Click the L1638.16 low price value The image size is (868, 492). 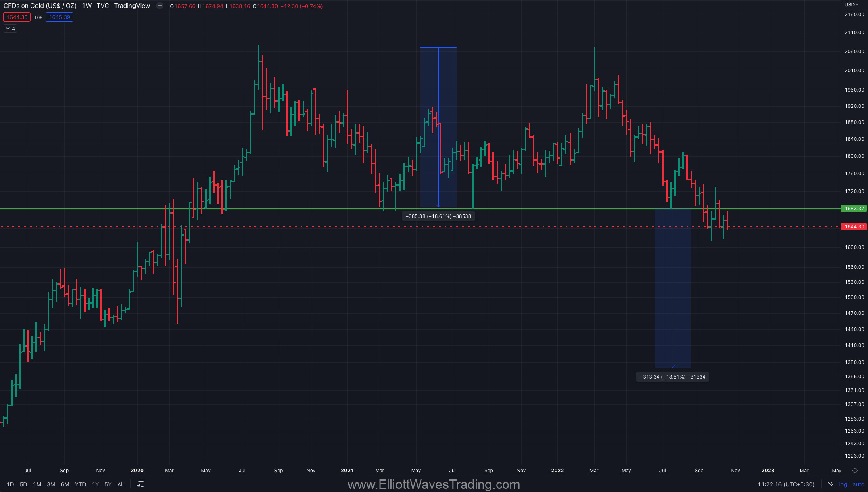238,6
